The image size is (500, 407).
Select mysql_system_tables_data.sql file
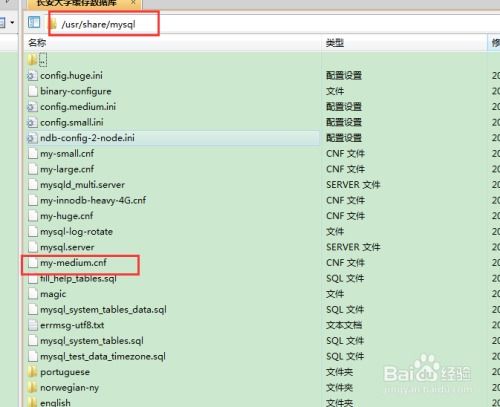pyautogui.click(x=103, y=310)
